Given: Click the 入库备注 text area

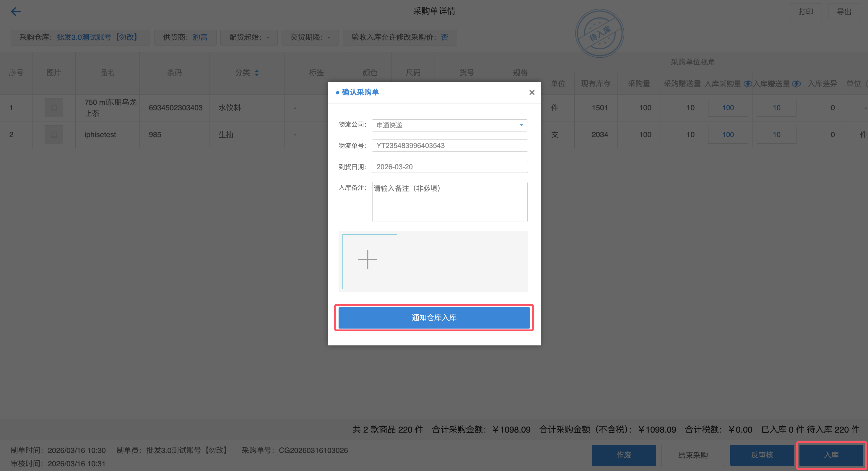Looking at the screenshot, I should [449, 202].
